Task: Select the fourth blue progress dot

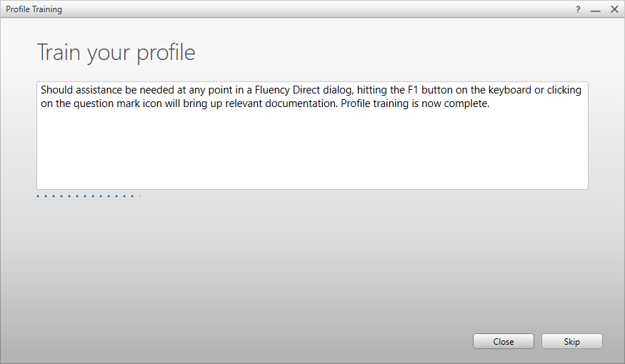Action: pos(61,196)
